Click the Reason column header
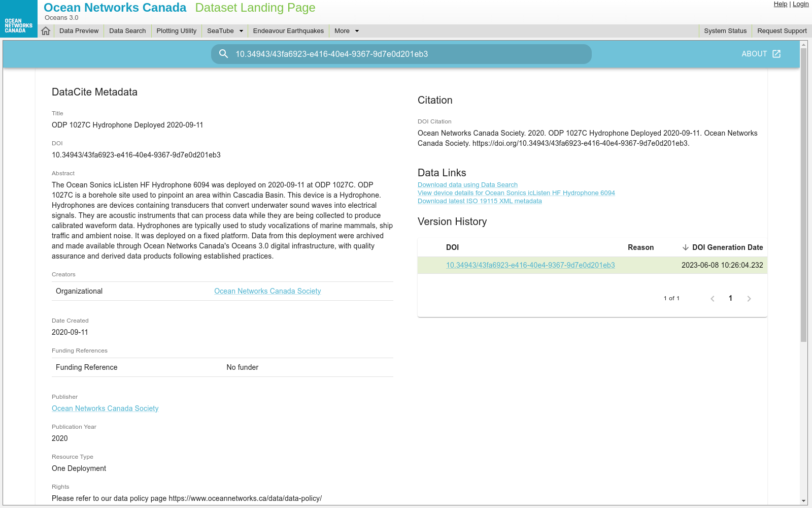Image resolution: width=812 pixels, height=508 pixels. [x=640, y=247]
